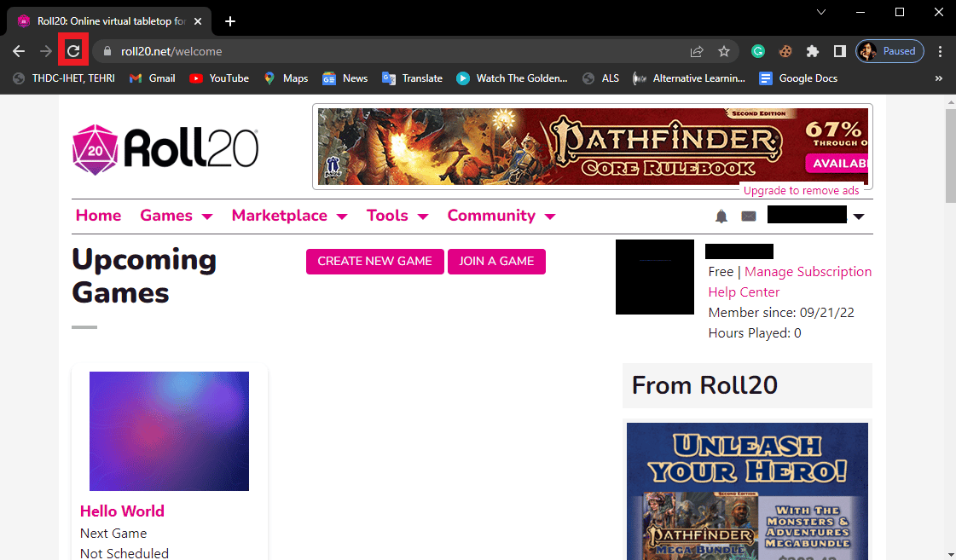
Task: Go to the Home menu item
Action: [x=98, y=216]
